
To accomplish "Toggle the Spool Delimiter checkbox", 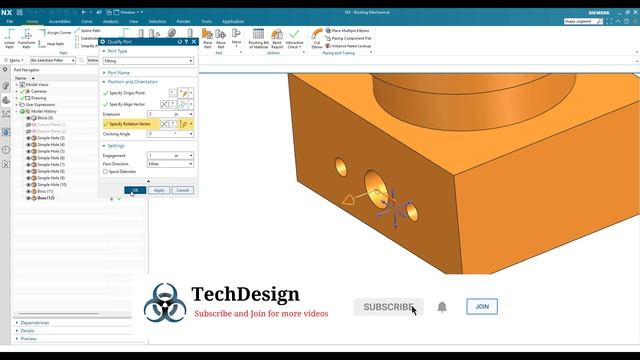I will point(105,172).
